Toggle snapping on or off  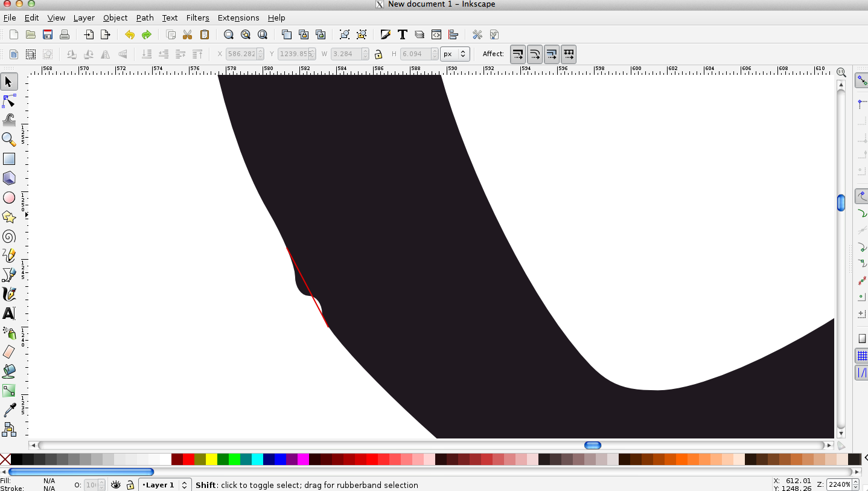click(x=861, y=79)
